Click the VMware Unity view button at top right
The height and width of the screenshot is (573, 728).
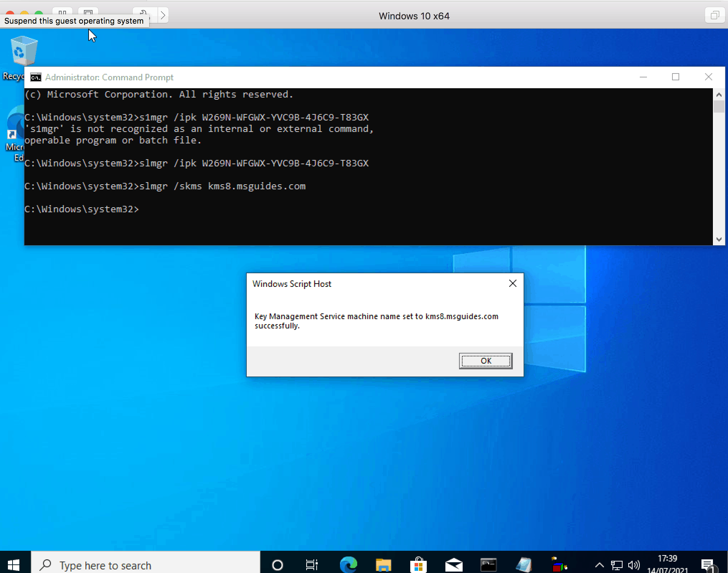[715, 15]
